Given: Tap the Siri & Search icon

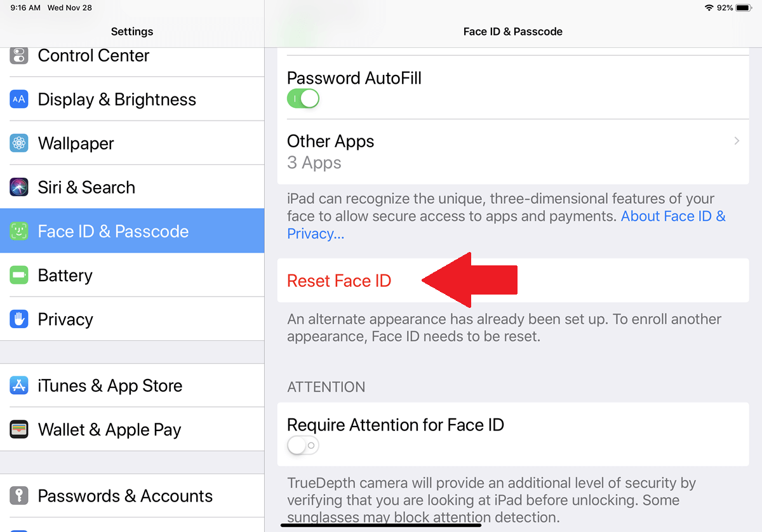Looking at the screenshot, I should tap(19, 187).
